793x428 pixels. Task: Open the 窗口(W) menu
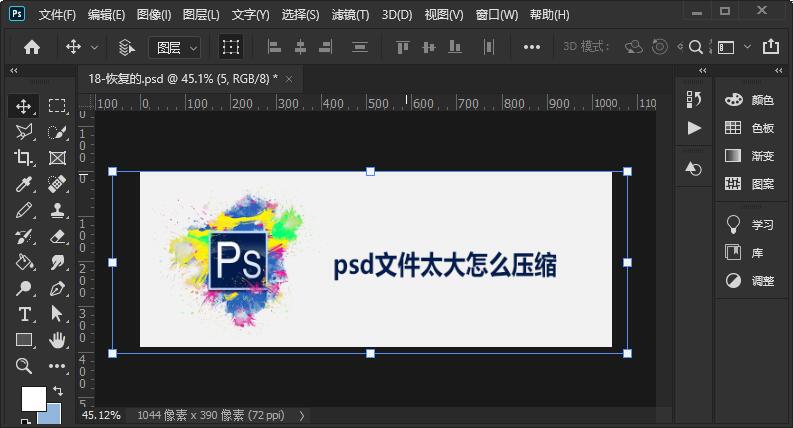coord(497,15)
